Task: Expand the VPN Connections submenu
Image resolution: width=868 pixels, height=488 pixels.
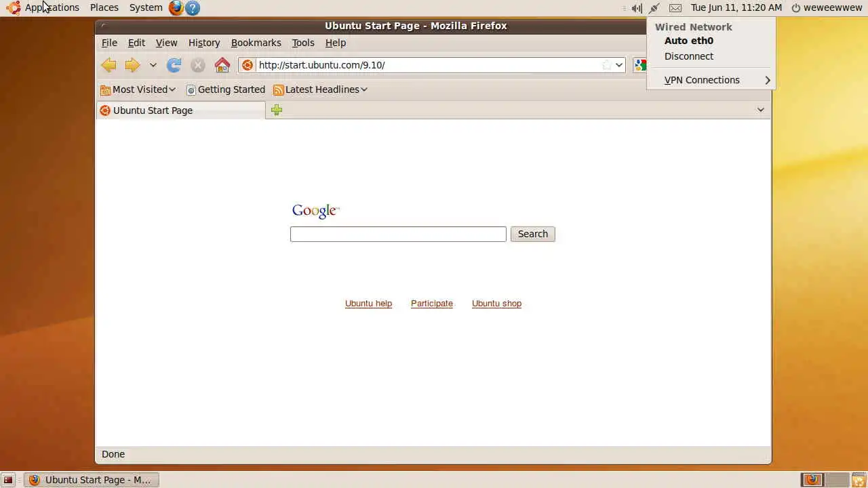Action: click(711, 80)
